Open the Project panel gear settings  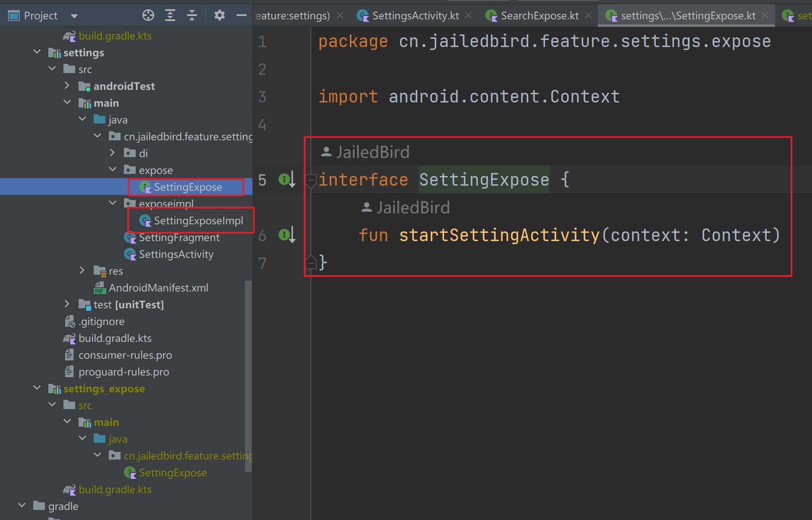[219, 16]
